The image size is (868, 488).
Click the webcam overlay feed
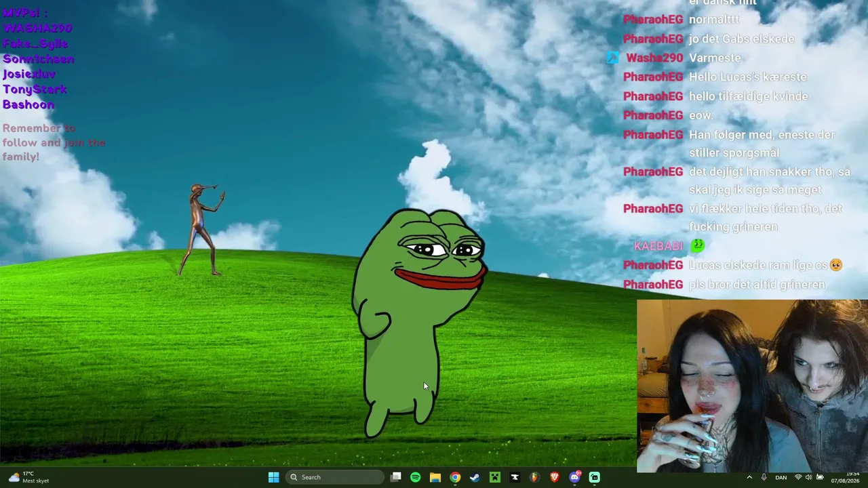point(752,386)
